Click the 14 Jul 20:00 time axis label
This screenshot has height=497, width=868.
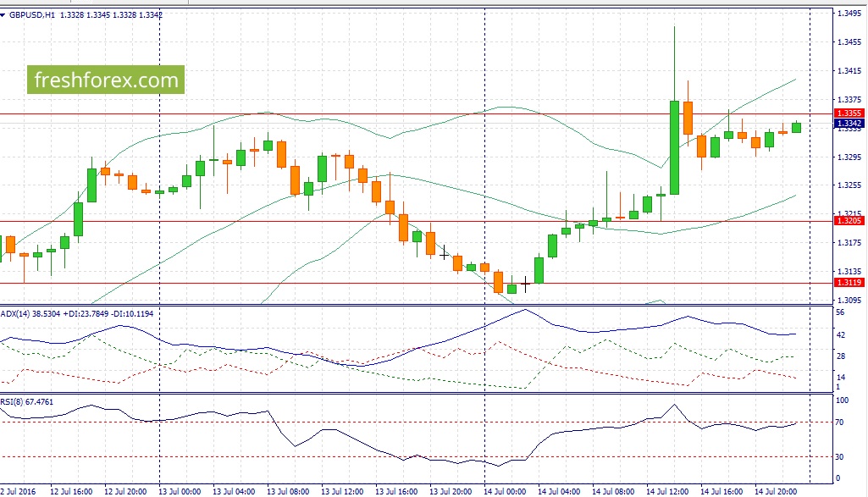pos(776,491)
